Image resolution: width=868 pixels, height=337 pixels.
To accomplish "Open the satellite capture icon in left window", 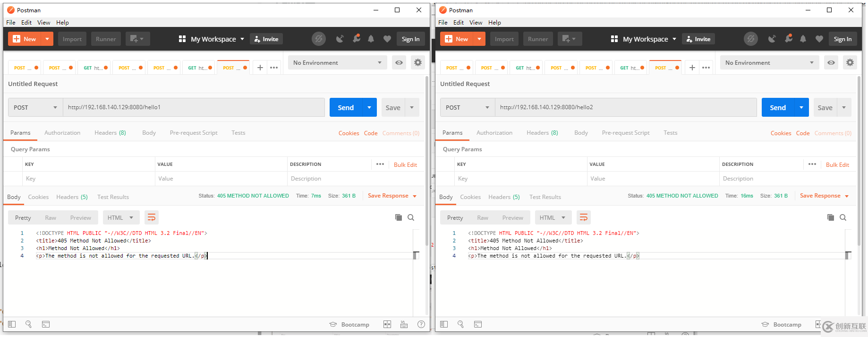I will tap(340, 39).
